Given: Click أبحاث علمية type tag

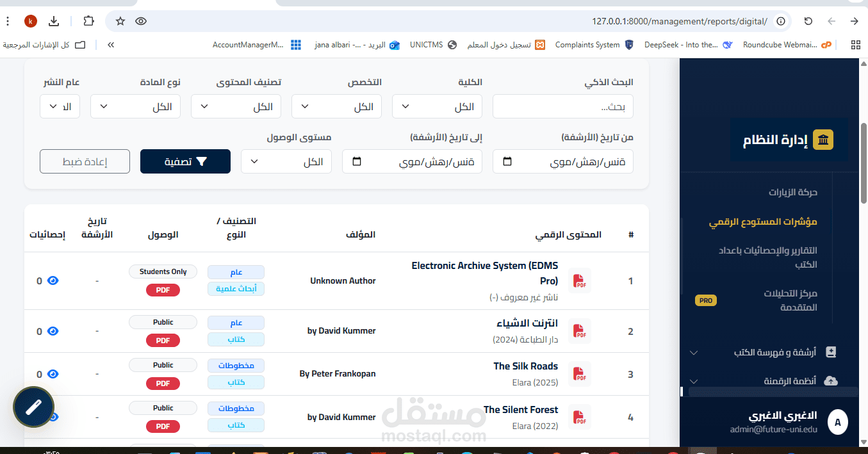Looking at the screenshot, I should (x=236, y=289).
